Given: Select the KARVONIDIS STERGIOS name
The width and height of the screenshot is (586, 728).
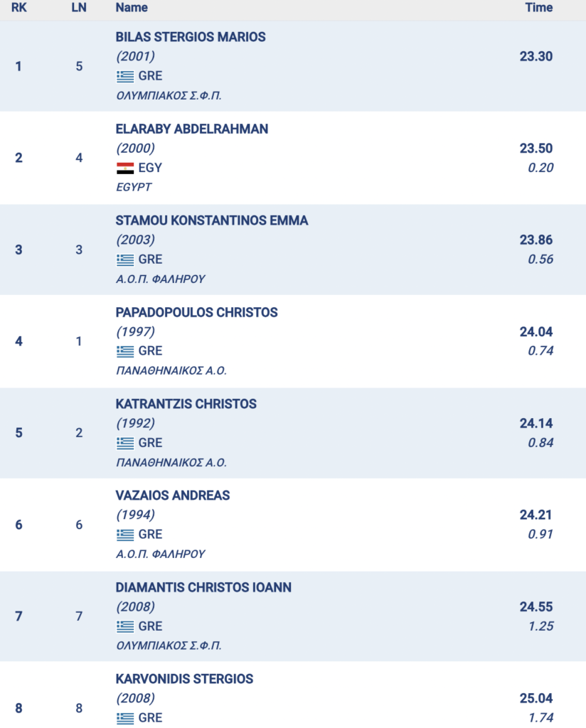Looking at the screenshot, I should 184,679.
